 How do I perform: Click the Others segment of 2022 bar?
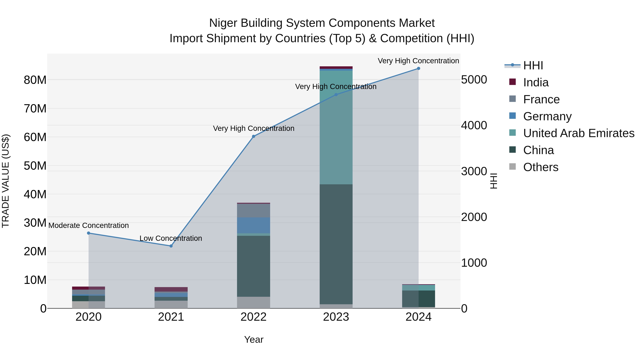click(253, 302)
